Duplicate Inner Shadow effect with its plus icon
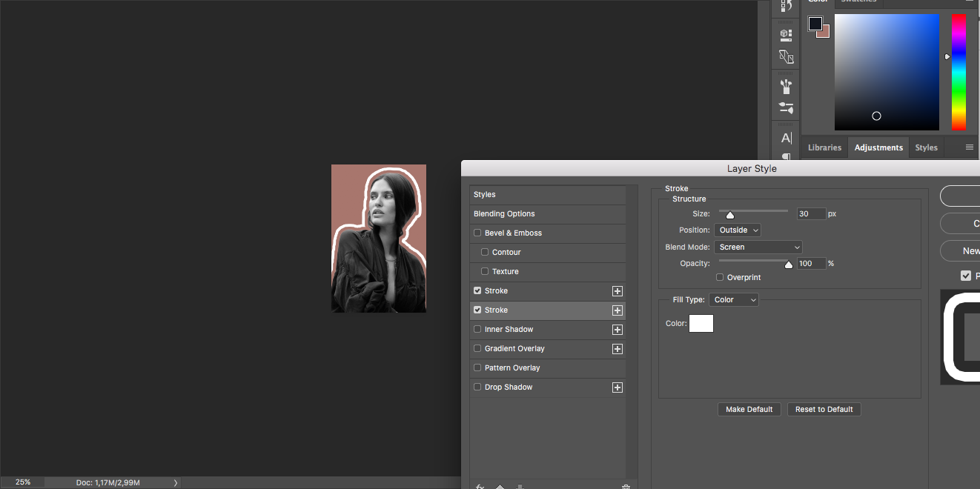This screenshot has height=489, width=980. (x=617, y=330)
